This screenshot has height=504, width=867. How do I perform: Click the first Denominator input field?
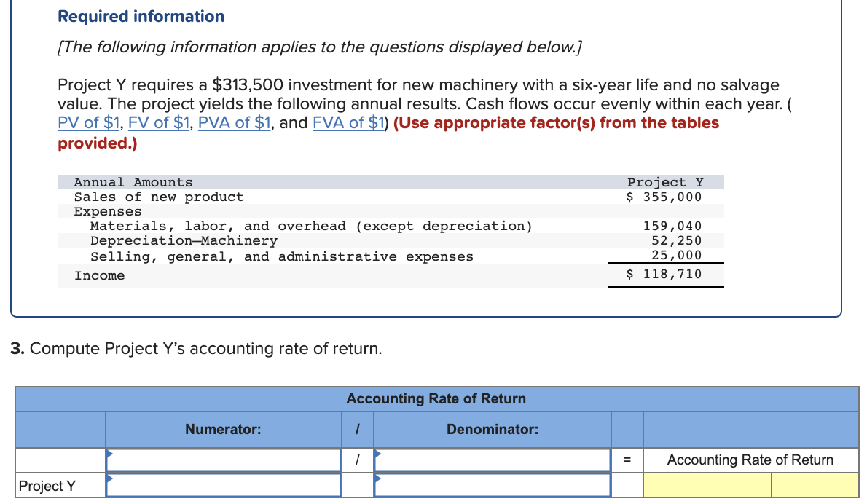492,460
